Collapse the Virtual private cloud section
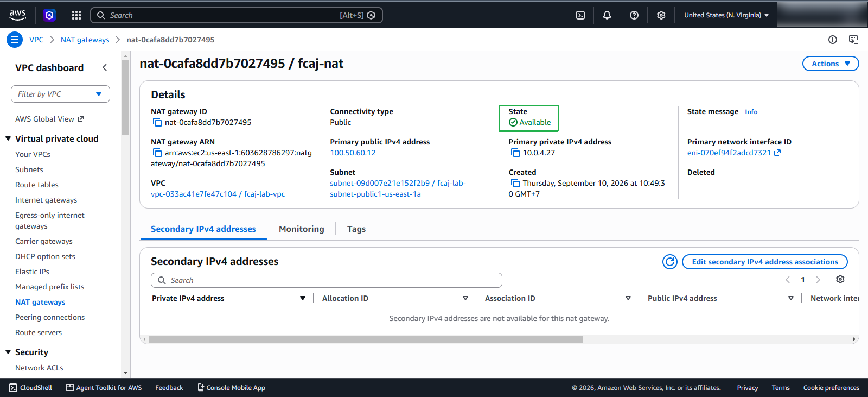This screenshot has width=868, height=397. click(8, 138)
